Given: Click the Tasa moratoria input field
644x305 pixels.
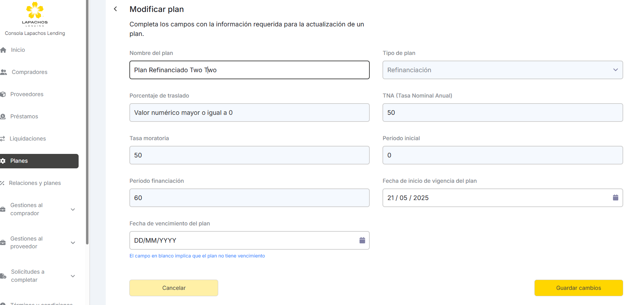Looking at the screenshot, I should tap(249, 155).
